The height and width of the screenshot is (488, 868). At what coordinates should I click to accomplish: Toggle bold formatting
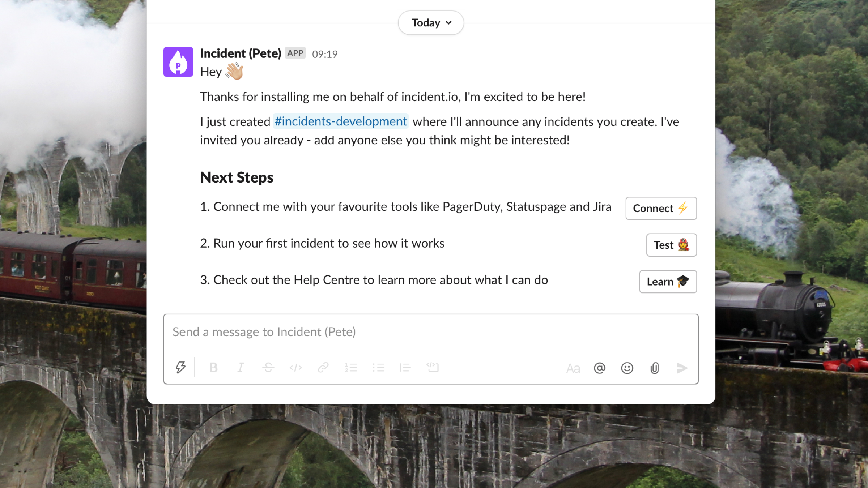tap(213, 368)
